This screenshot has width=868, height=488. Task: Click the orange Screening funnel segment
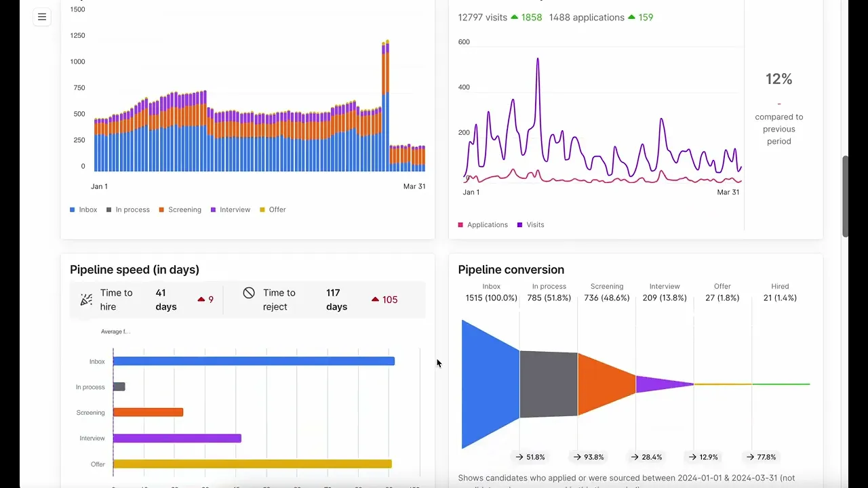pos(606,384)
